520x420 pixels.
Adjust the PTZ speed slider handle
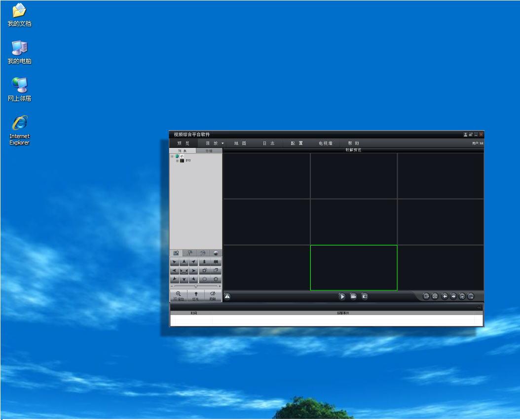[196, 286]
